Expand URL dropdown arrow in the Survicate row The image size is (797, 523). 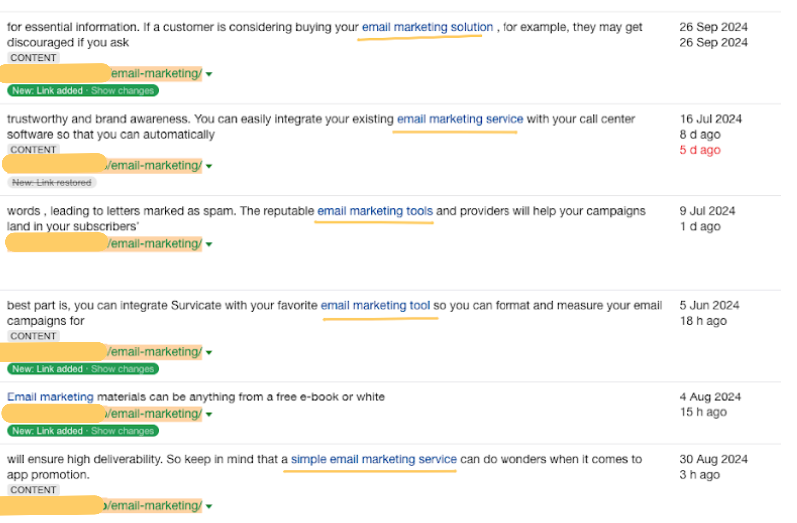point(209,352)
